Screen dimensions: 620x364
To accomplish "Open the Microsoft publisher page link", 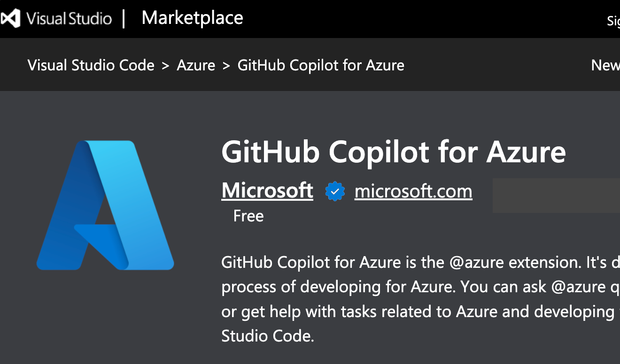I will coord(267,190).
